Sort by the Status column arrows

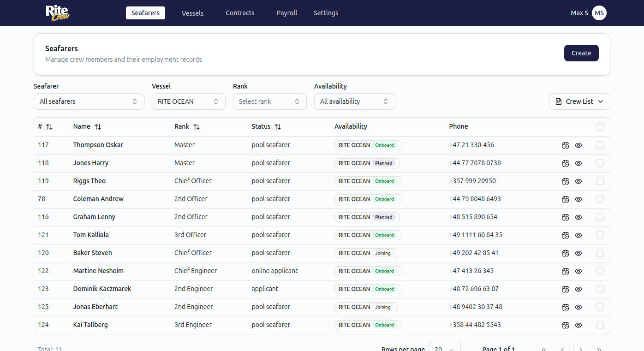point(278,127)
